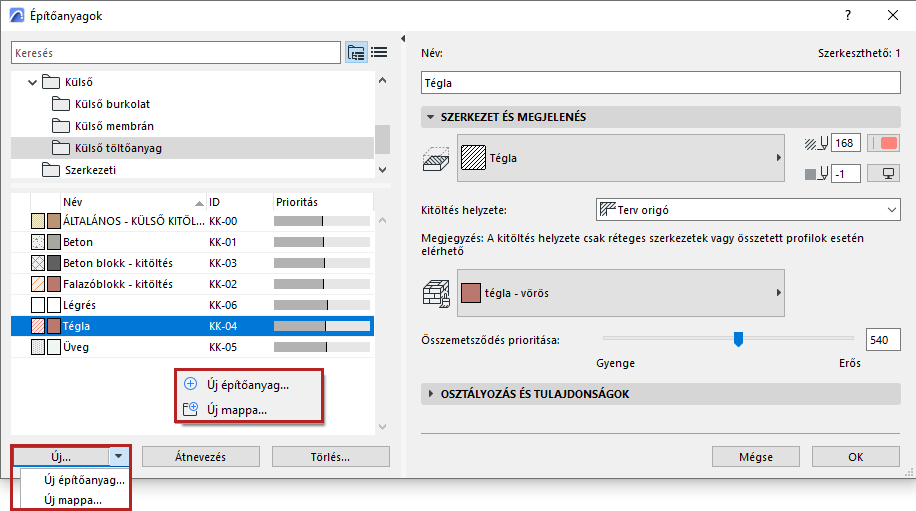Screen dimensions: 916x511
Task: Click the plus icon beside Új építőanyag
Action: (190, 384)
